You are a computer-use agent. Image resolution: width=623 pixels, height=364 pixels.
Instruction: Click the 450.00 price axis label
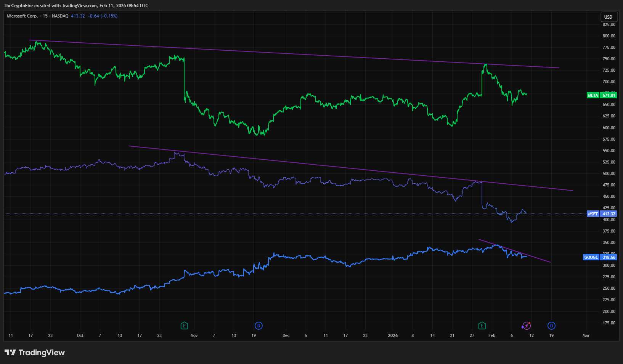tap(609, 196)
